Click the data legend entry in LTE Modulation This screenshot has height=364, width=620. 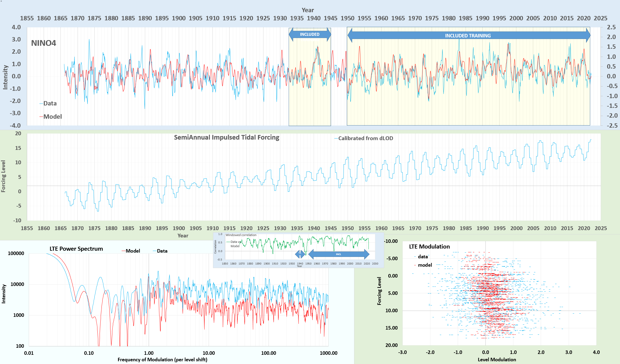(422, 257)
